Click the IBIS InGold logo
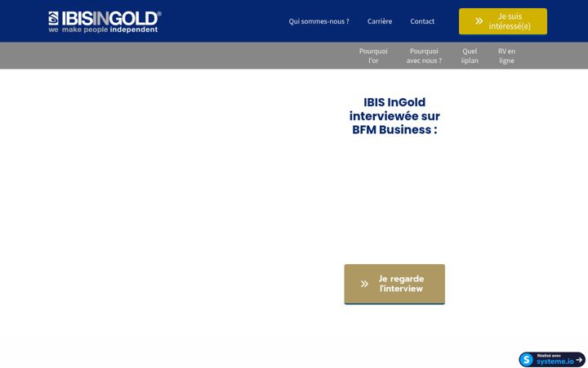Viewport: 588px width, 368px height. click(x=105, y=22)
